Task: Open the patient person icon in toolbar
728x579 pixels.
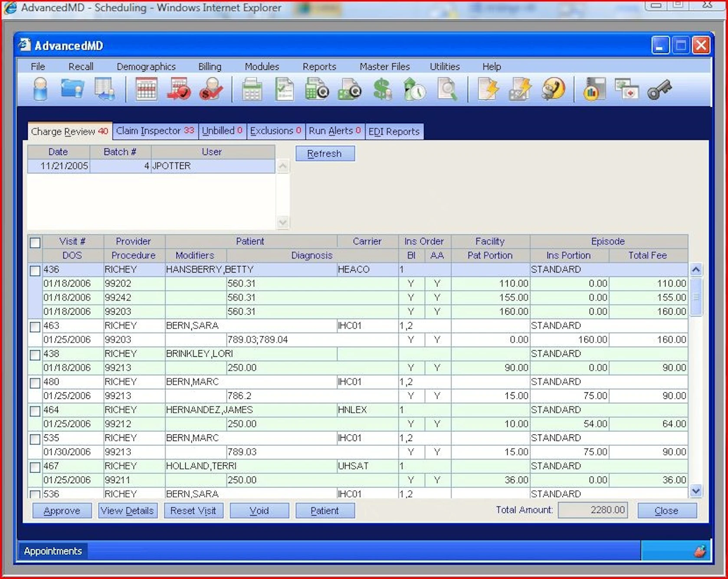Action: (x=40, y=89)
